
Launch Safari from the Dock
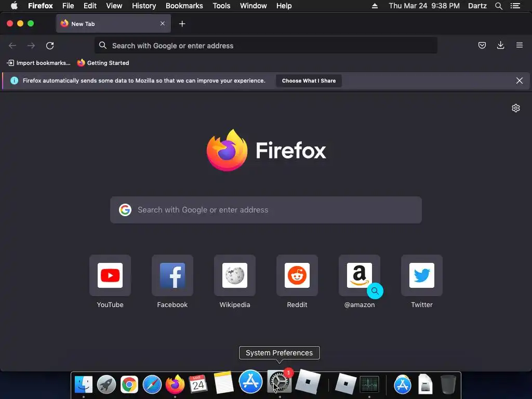152,384
